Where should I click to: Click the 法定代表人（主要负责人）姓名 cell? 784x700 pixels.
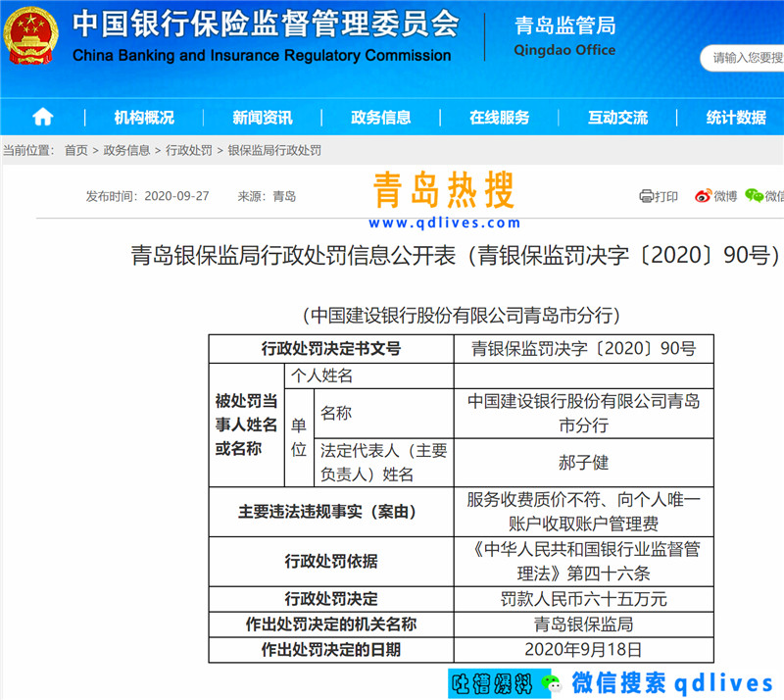click(x=383, y=463)
